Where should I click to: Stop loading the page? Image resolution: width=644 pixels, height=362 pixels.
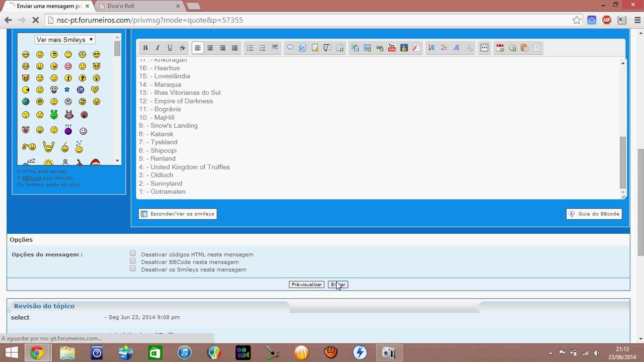(x=36, y=20)
